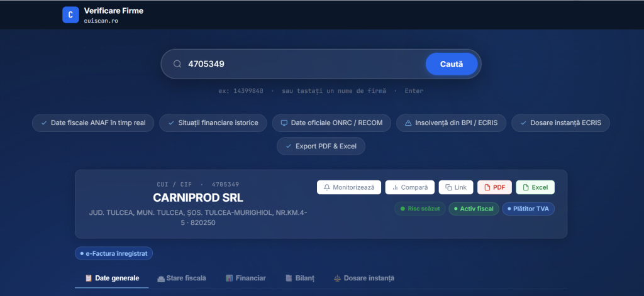The width and height of the screenshot is (644, 296).
Task: Select the Dosare instanță ECRIS chip
Action: pos(560,123)
